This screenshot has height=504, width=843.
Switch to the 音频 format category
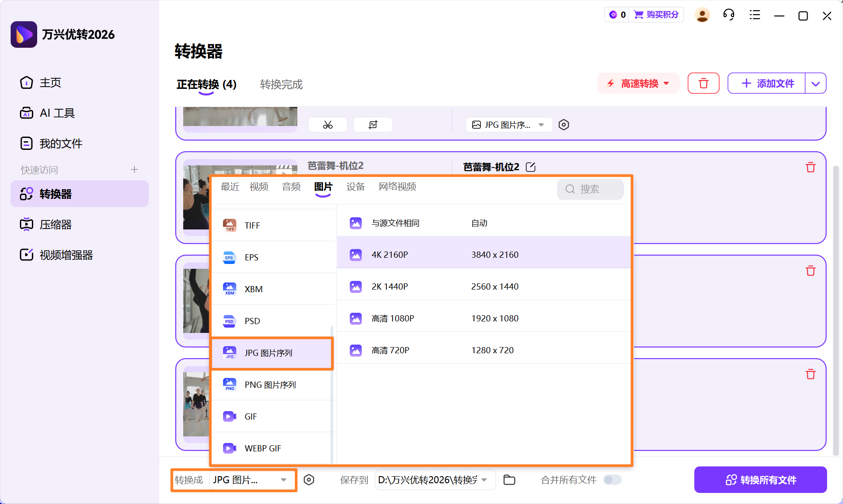pyautogui.click(x=290, y=187)
